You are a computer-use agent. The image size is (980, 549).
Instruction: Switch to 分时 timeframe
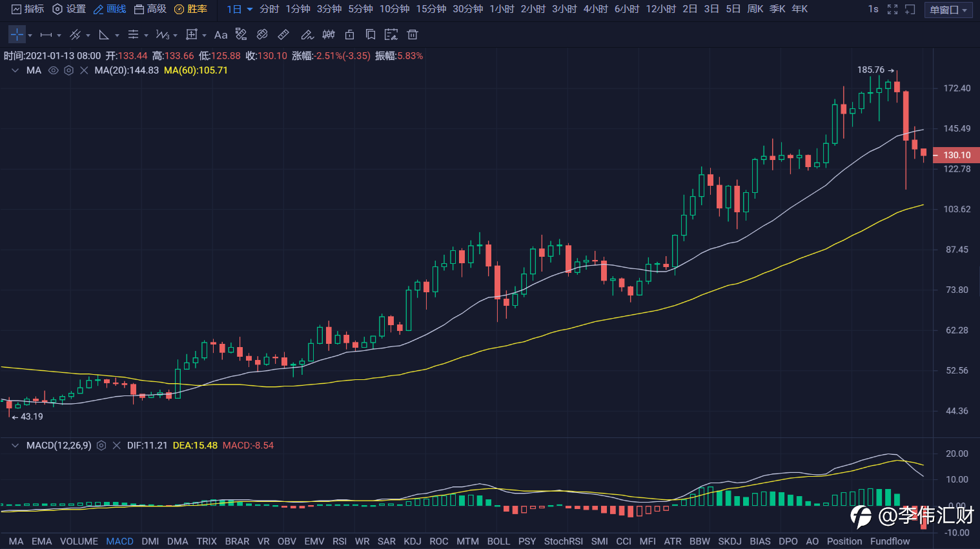click(x=269, y=9)
